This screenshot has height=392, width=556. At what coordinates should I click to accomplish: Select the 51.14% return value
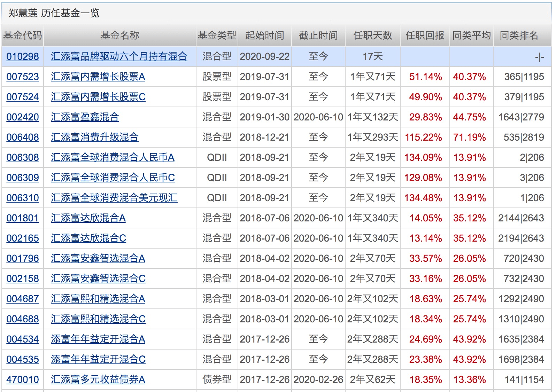tap(426, 77)
